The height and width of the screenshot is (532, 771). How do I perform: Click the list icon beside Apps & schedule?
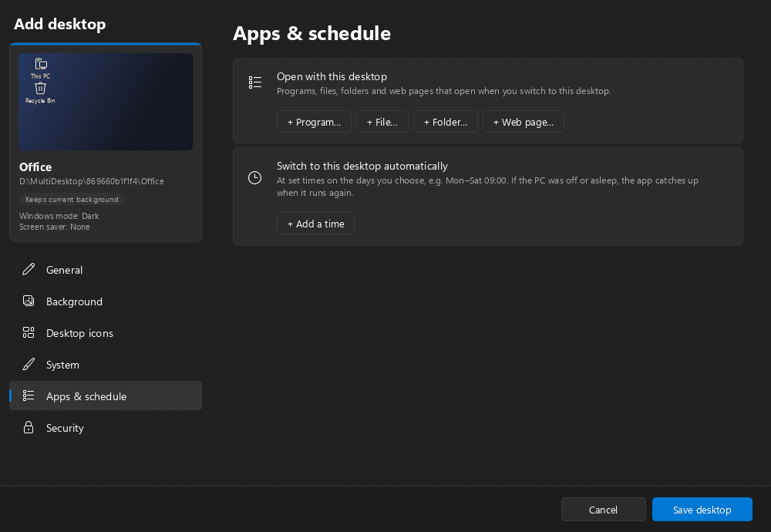[x=29, y=396]
